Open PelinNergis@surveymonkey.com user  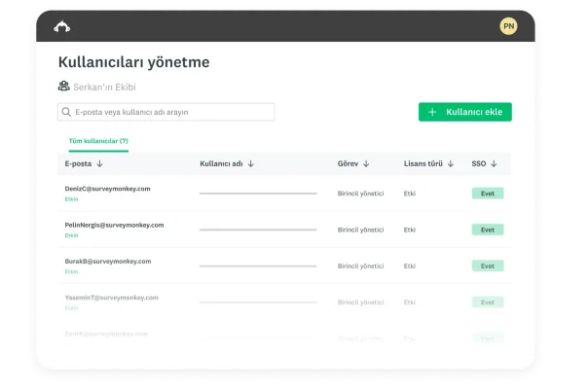114,225
